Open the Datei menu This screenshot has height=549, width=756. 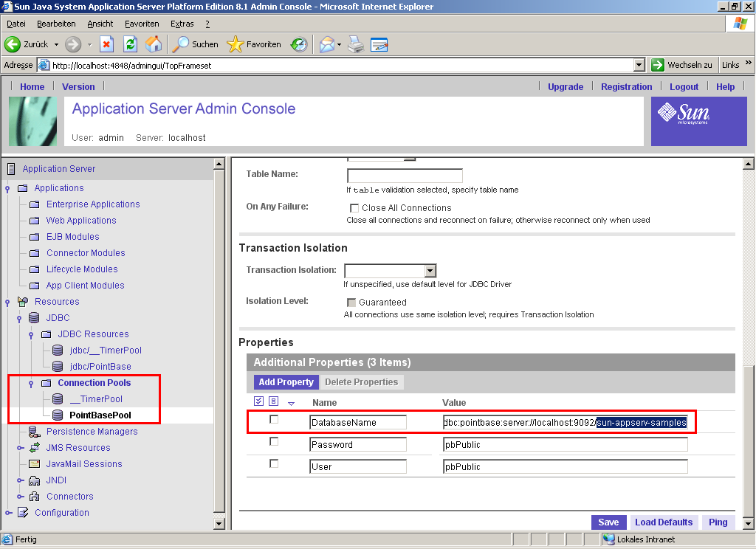point(16,24)
